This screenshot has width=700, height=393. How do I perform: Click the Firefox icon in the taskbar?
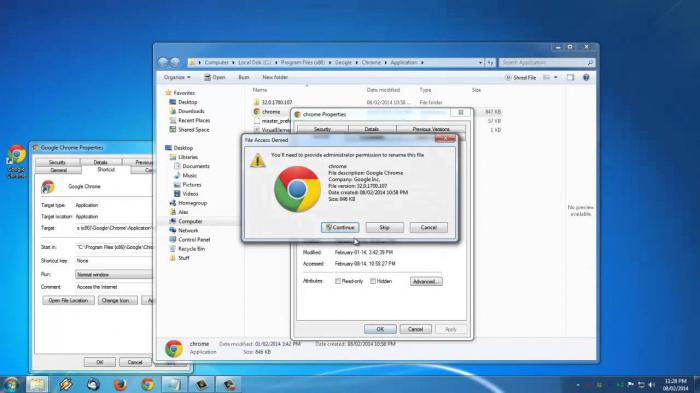tap(120, 384)
